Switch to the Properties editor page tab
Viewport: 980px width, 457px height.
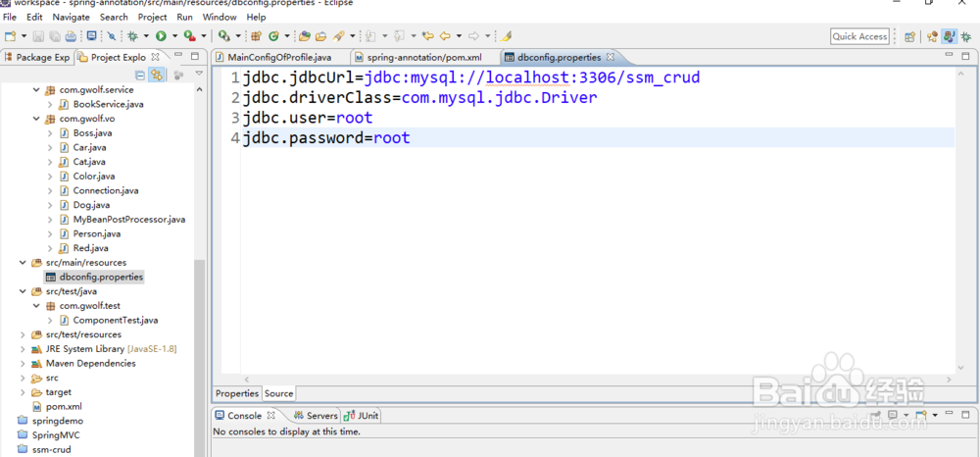click(x=237, y=393)
